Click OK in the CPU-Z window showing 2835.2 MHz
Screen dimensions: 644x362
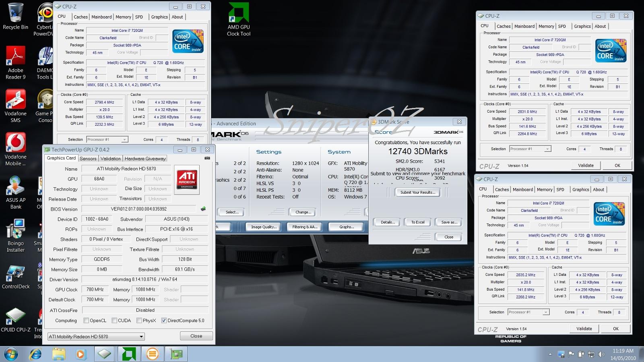616,329
